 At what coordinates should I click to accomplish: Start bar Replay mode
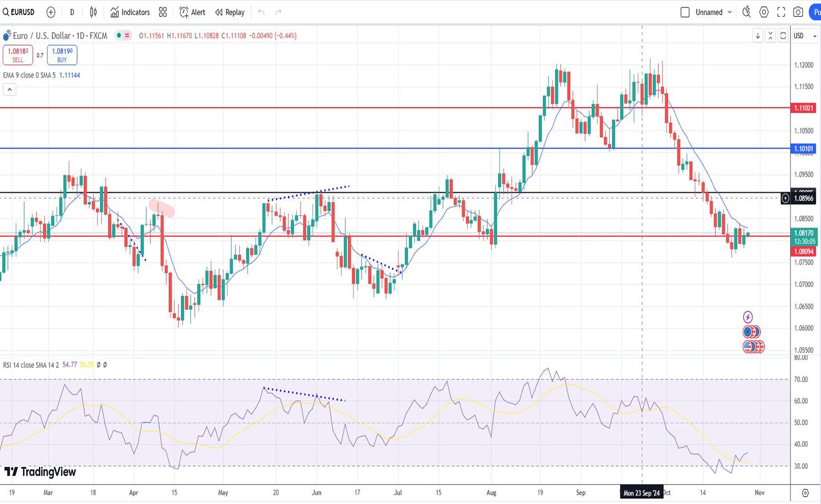[x=230, y=12]
